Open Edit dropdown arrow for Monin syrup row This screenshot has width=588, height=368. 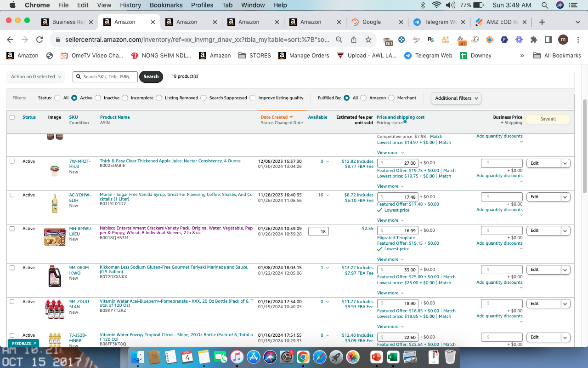click(x=565, y=197)
